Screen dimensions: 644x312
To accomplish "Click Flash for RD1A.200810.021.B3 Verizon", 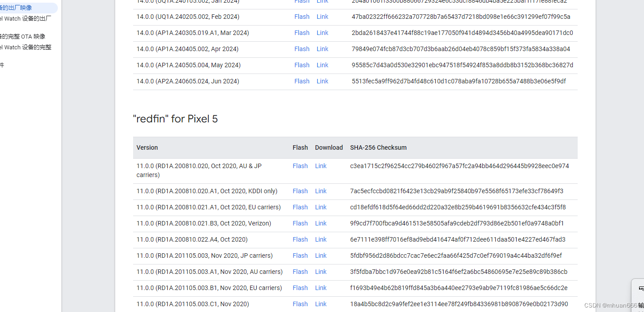I will click(300, 223).
